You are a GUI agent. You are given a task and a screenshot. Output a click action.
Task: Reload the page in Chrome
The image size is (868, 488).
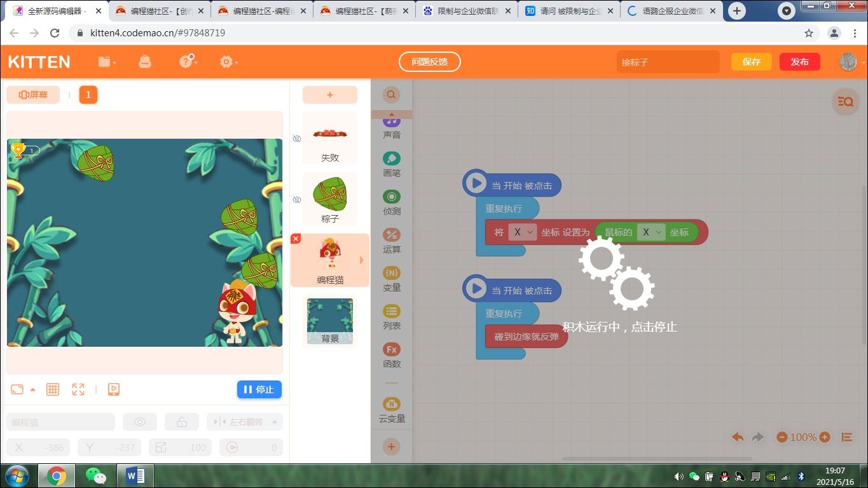pyautogui.click(x=55, y=33)
